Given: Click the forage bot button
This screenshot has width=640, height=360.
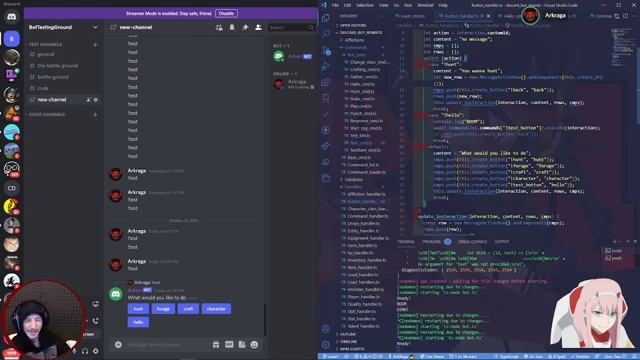Looking at the screenshot, I should pyautogui.click(x=163, y=309).
